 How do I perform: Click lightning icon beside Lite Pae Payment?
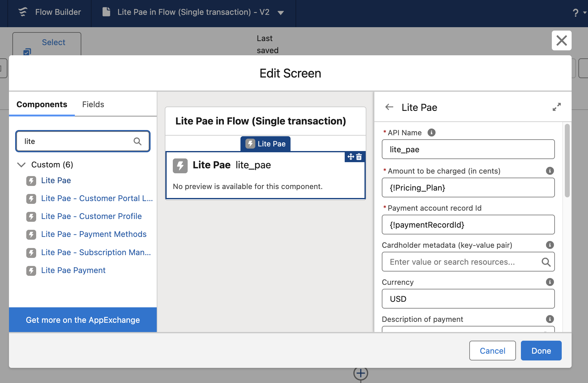[x=31, y=271]
